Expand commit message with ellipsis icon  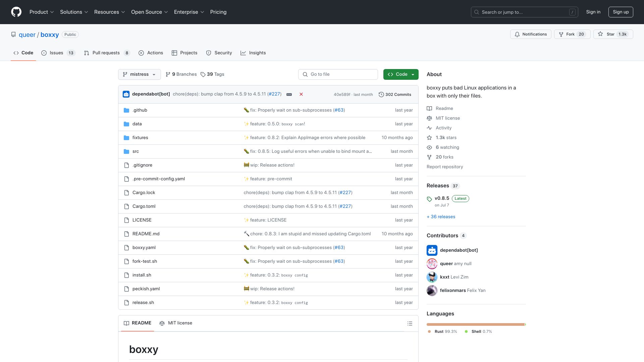click(x=289, y=95)
